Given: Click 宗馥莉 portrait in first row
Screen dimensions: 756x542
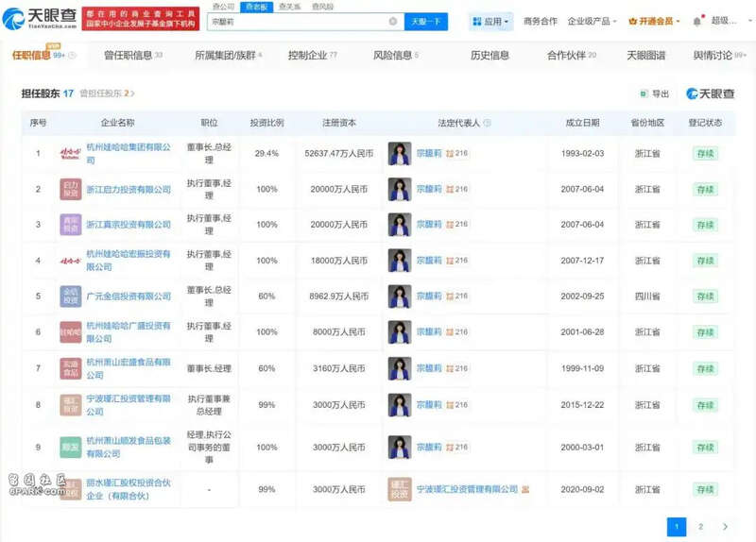Looking at the screenshot, I should pyautogui.click(x=400, y=153).
